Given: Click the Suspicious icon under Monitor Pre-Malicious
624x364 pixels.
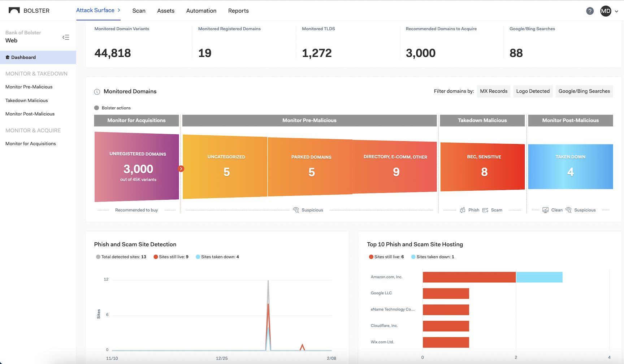Looking at the screenshot, I should click(296, 210).
